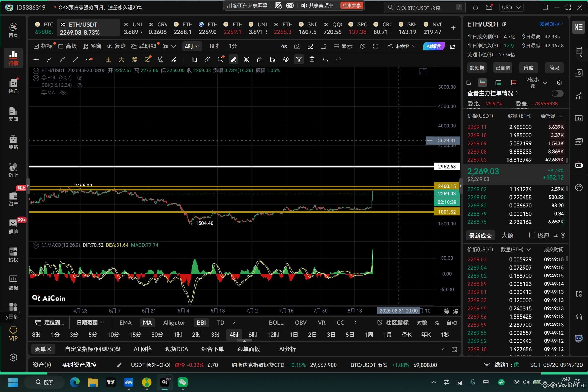Open the 4时 timeframe dropdown in toolbar
Image resolution: width=588 pixels, height=392 pixels.
click(x=192, y=46)
